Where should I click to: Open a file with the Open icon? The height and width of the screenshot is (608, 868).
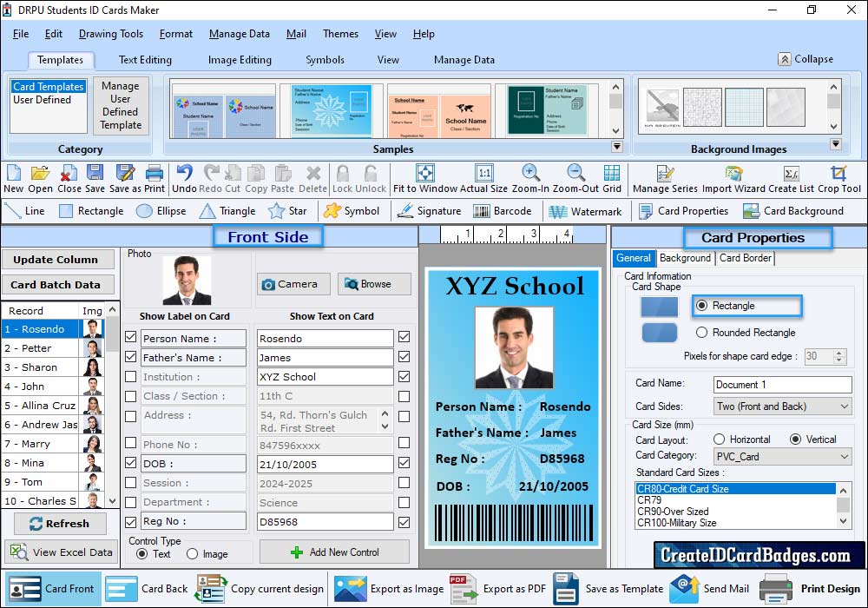[40, 173]
